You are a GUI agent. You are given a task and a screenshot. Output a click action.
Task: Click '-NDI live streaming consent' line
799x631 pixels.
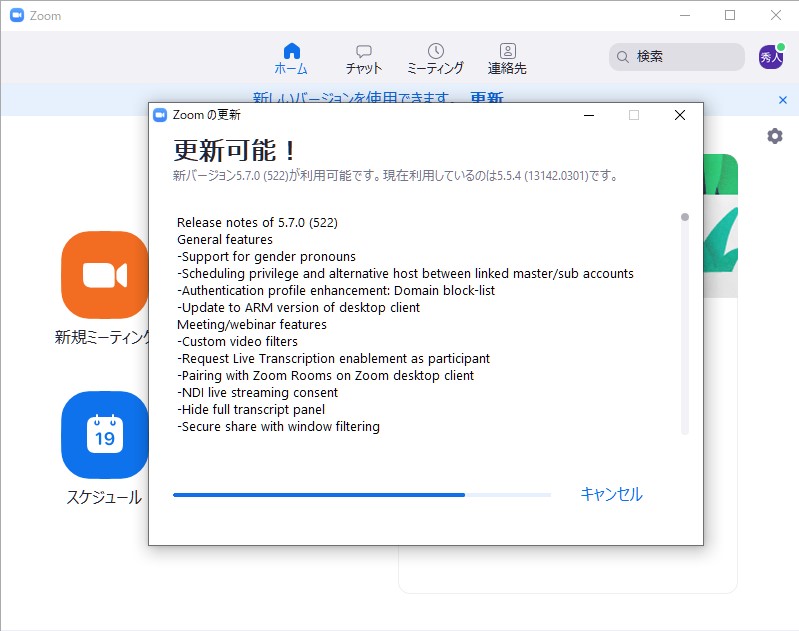coord(257,392)
